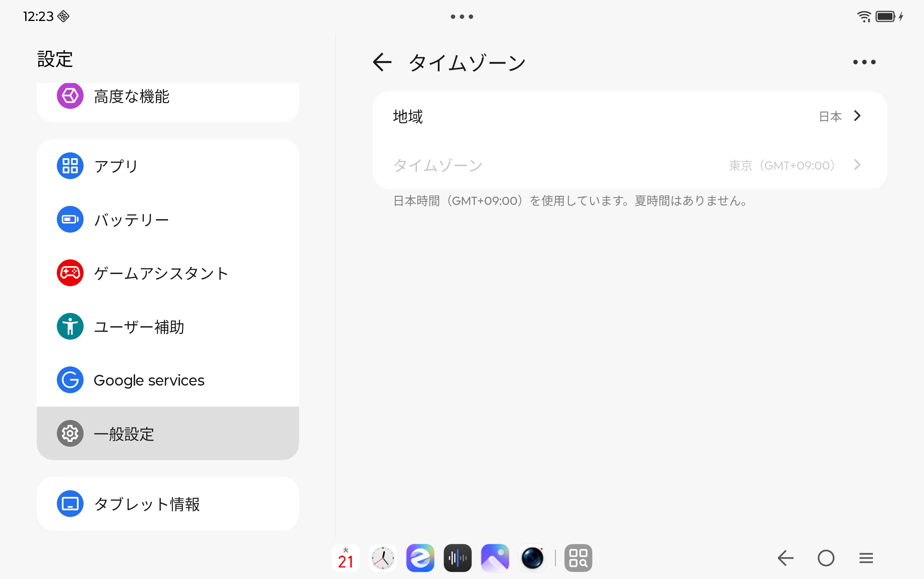Screen dimensions: 924x579
Task: Open the バッテリー battery icon
Action: [x=70, y=220]
